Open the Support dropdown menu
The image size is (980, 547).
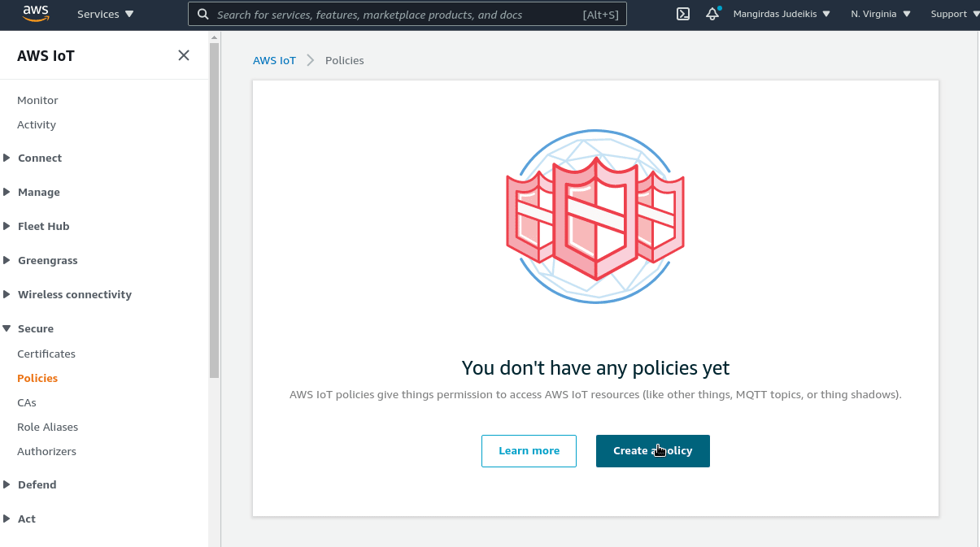click(954, 14)
